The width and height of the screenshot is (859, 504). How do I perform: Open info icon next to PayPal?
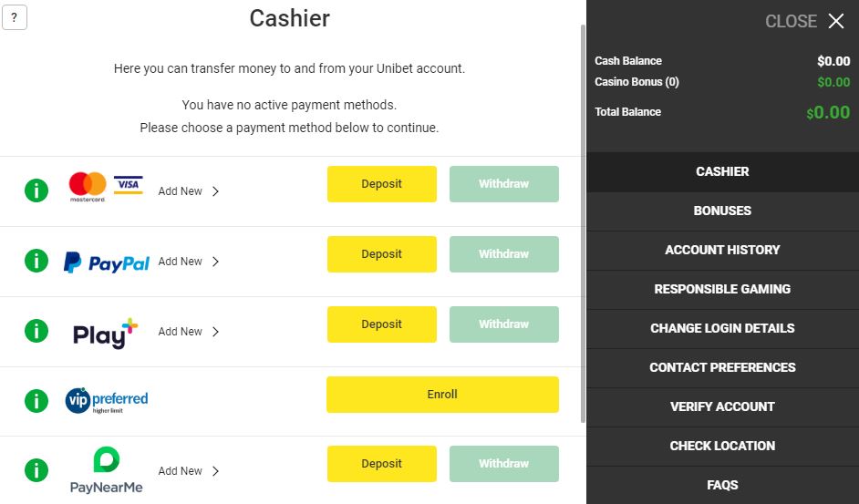(36, 262)
